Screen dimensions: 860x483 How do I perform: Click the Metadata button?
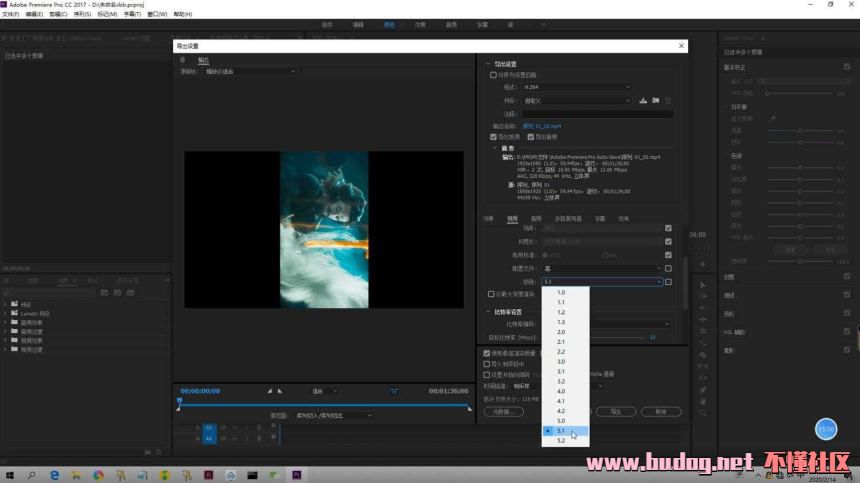coord(503,412)
